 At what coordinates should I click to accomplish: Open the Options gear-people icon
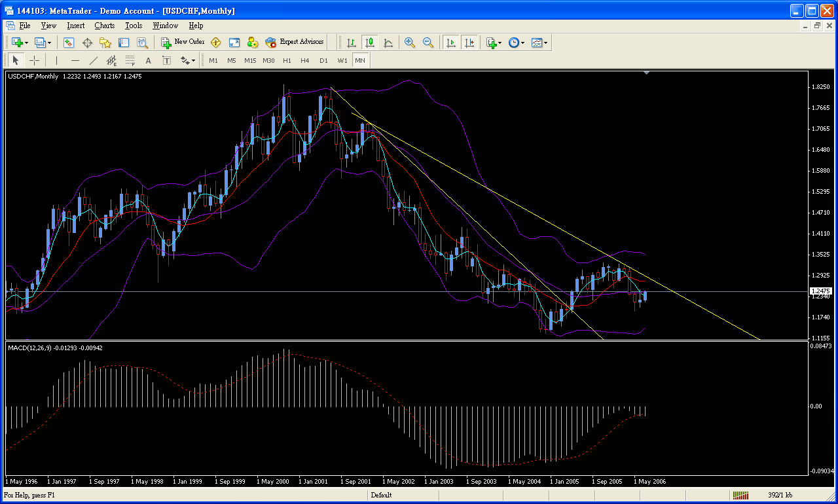(x=253, y=43)
